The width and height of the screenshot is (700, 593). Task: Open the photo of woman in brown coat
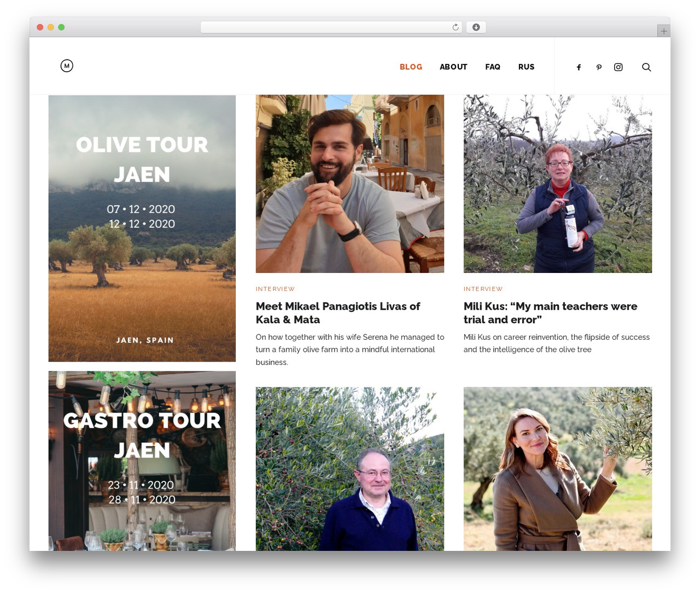coord(558,469)
